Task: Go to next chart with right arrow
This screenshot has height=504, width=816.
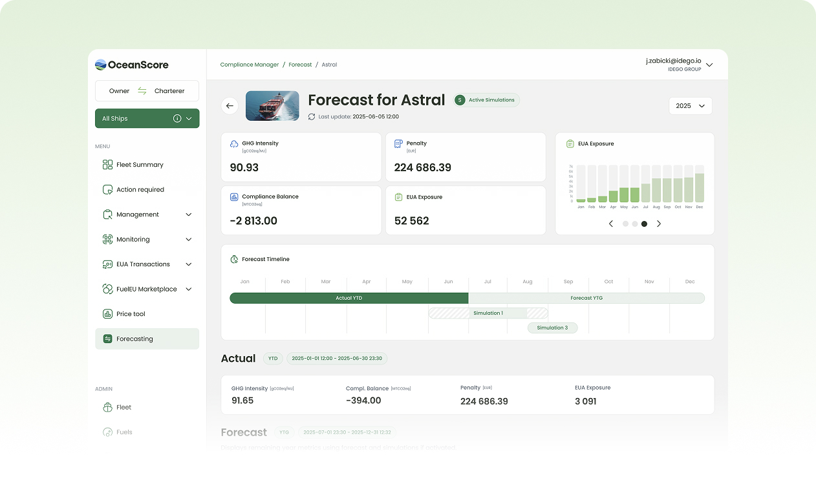Action: click(x=659, y=224)
